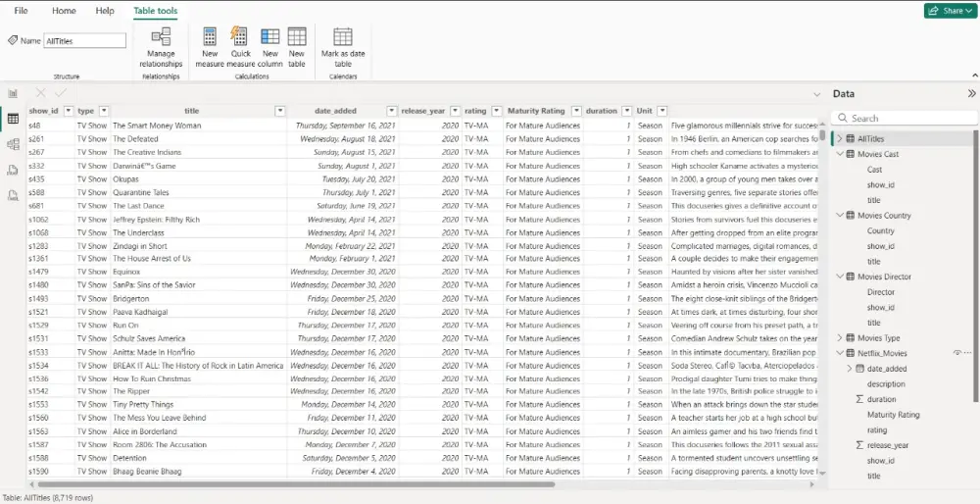Select Country field under Movies Country
This screenshot has width=980, height=504.
[881, 230]
